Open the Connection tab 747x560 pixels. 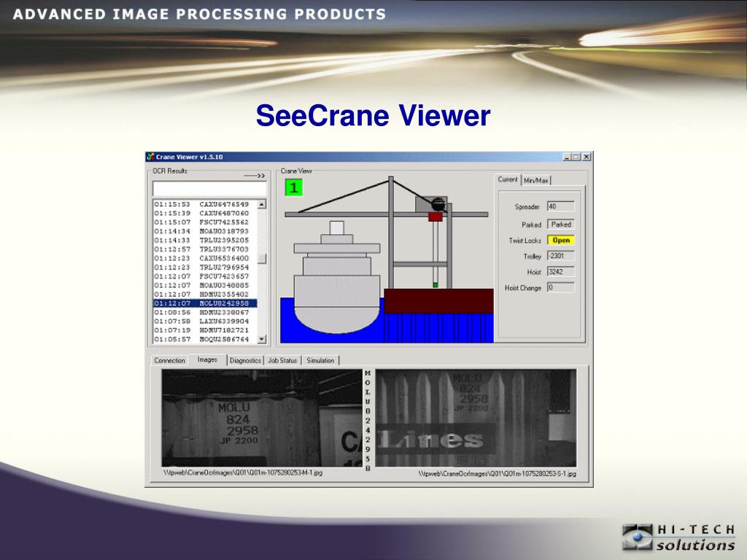click(x=169, y=360)
